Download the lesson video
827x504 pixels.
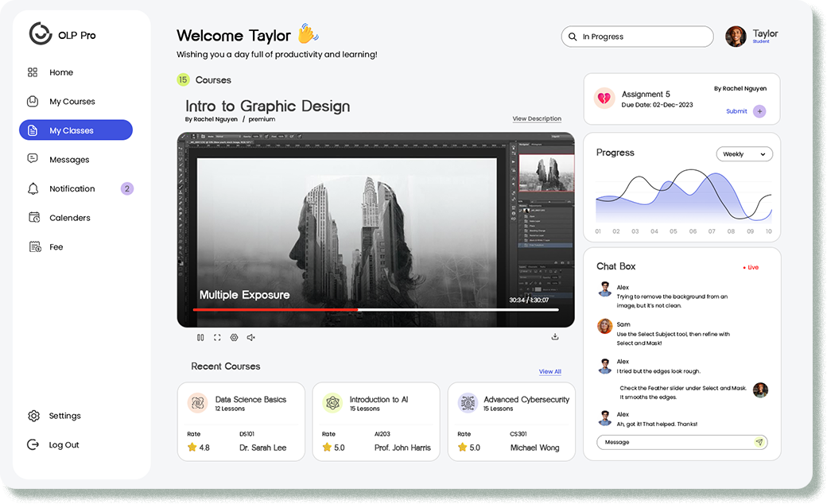tap(555, 336)
